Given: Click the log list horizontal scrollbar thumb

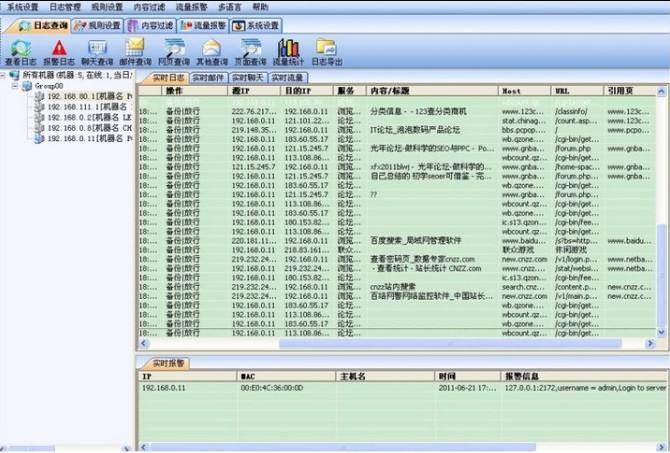Looking at the screenshot, I should coord(450,343).
